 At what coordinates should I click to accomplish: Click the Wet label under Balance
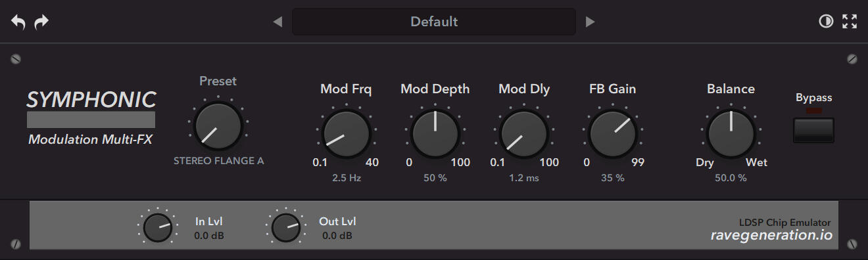point(756,163)
